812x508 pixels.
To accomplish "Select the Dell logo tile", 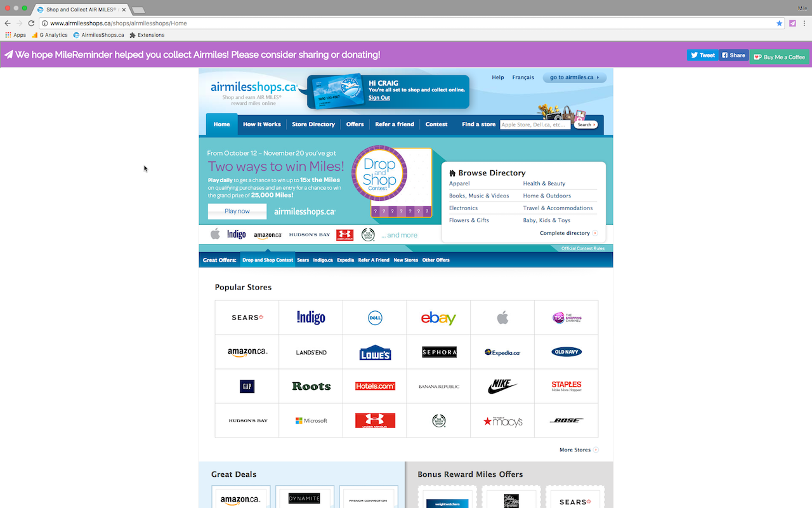I will tap(375, 317).
